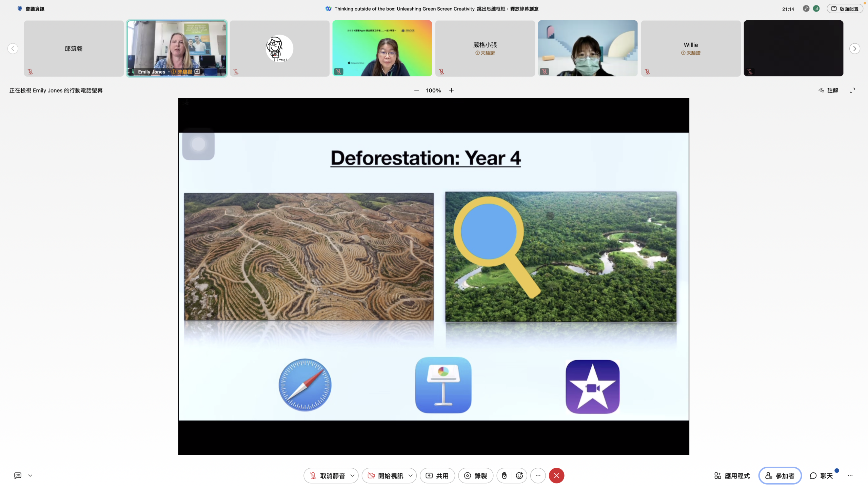Screen dimensions: 868x488
Task: Click the 共用 share button
Action: [437, 475]
